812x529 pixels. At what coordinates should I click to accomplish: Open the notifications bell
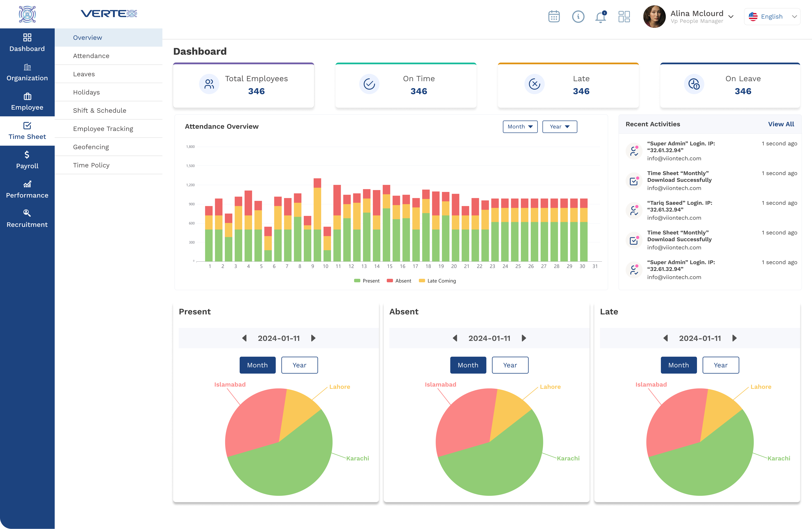click(x=601, y=16)
